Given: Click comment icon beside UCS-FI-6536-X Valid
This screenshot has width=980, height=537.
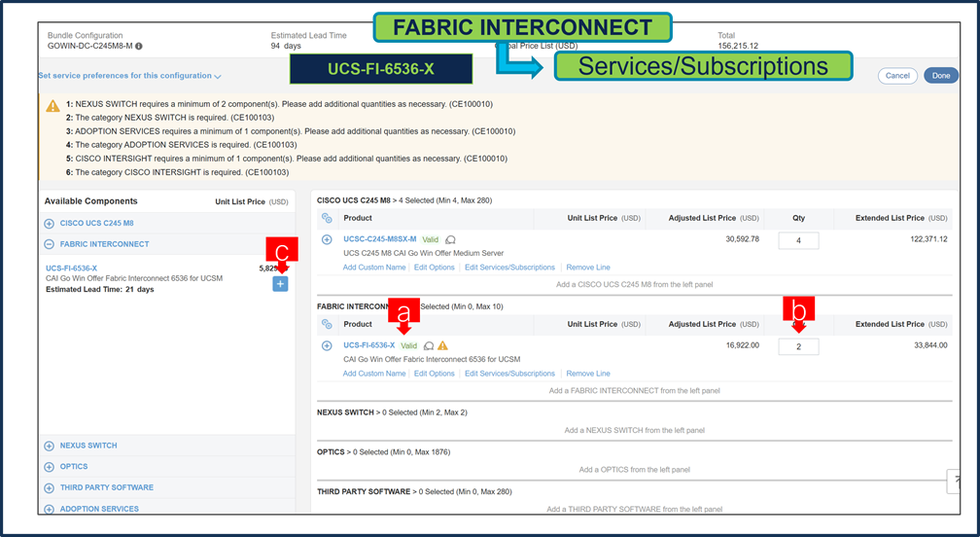Looking at the screenshot, I should point(429,345).
